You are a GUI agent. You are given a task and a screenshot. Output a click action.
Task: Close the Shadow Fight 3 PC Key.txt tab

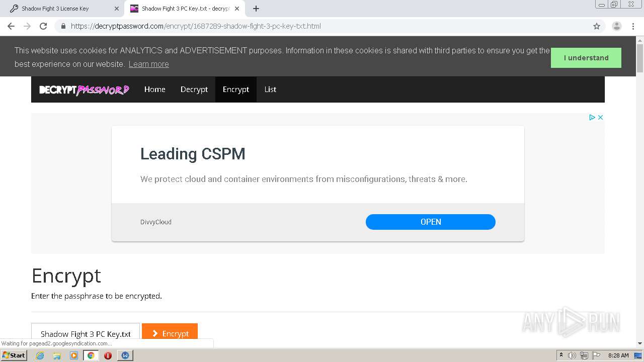(236, 9)
